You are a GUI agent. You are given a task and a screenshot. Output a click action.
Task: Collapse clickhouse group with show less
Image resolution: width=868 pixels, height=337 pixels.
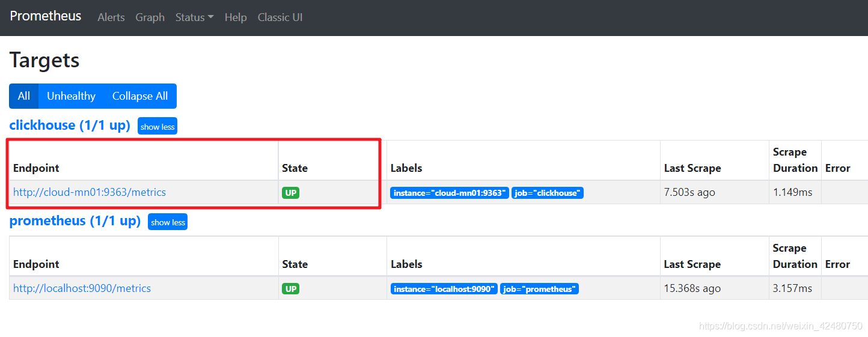coord(157,126)
